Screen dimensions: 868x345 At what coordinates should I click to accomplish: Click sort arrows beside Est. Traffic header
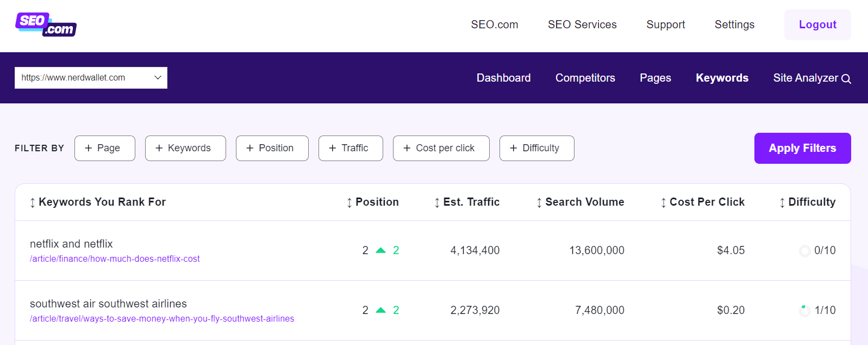click(437, 202)
